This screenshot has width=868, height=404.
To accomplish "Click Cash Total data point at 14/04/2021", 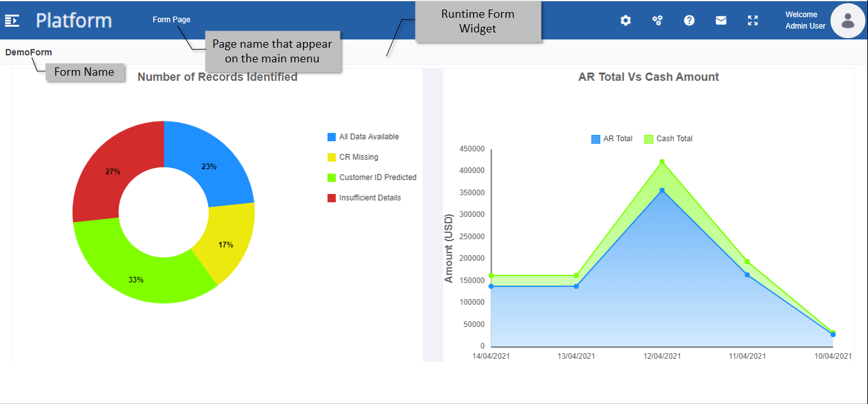I will pos(491,275).
